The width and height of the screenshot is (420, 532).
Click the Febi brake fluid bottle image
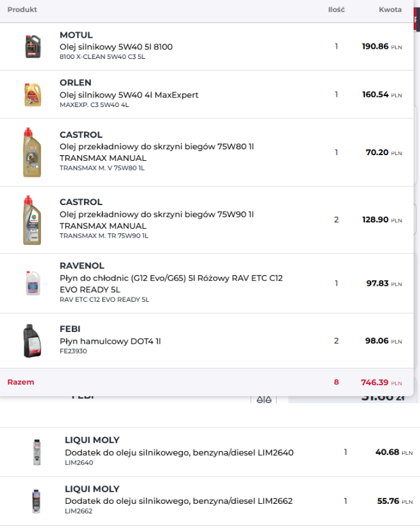click(x=32, y=340)
